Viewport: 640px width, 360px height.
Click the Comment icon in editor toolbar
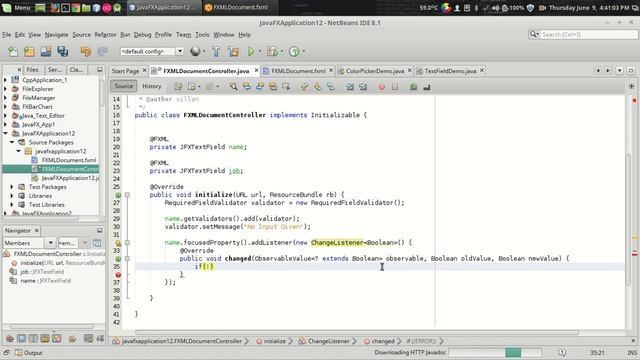pyautogui.click(x=413, y=87)
